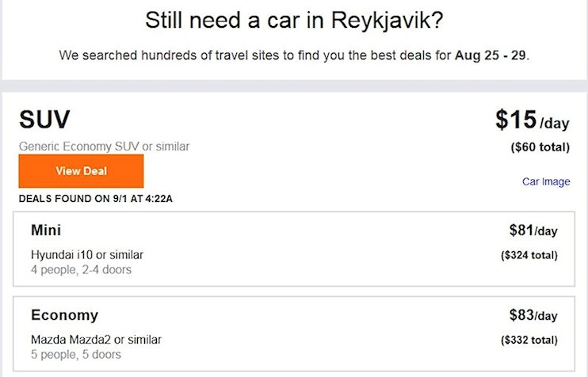Click the Generic Economy SUV or similar text

105,147
